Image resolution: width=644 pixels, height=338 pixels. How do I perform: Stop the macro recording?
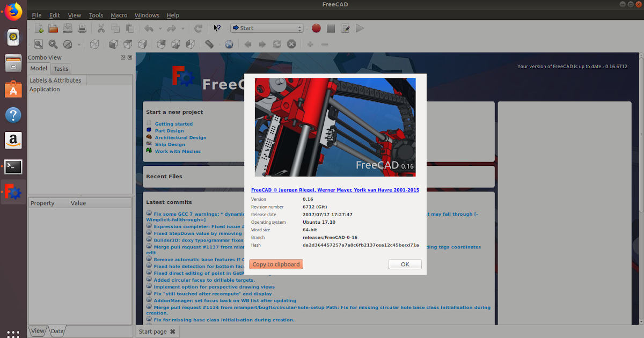pos(331,28)
